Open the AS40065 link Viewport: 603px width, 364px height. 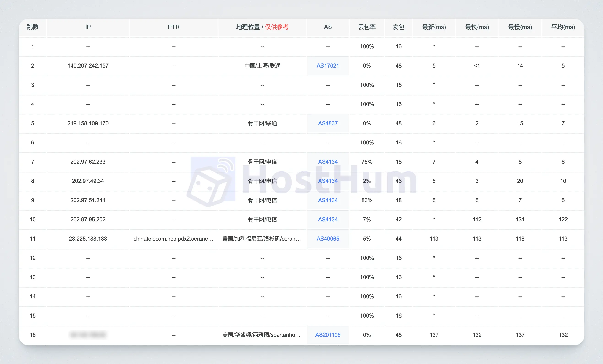(x=328, y=239)
